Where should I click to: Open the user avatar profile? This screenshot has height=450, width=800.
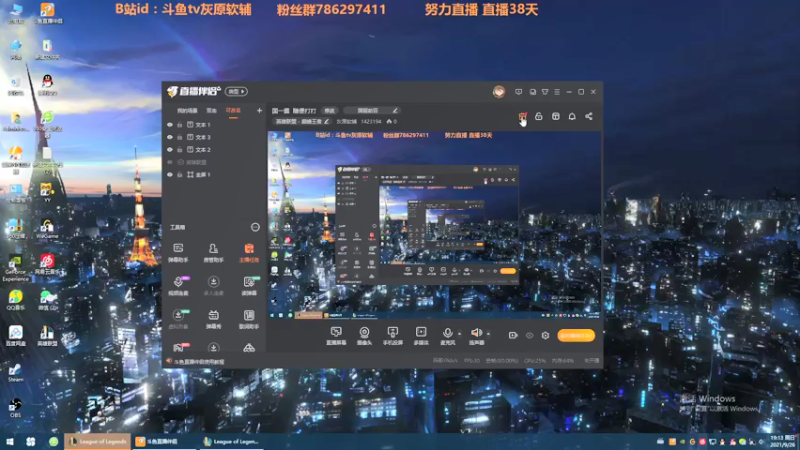[499, 91]
